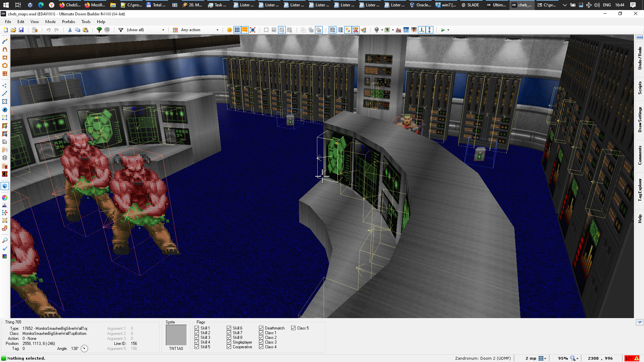Uncheck the Class 5 flag
Viewport: 644px width, 362px height.
tap(293, 328)
